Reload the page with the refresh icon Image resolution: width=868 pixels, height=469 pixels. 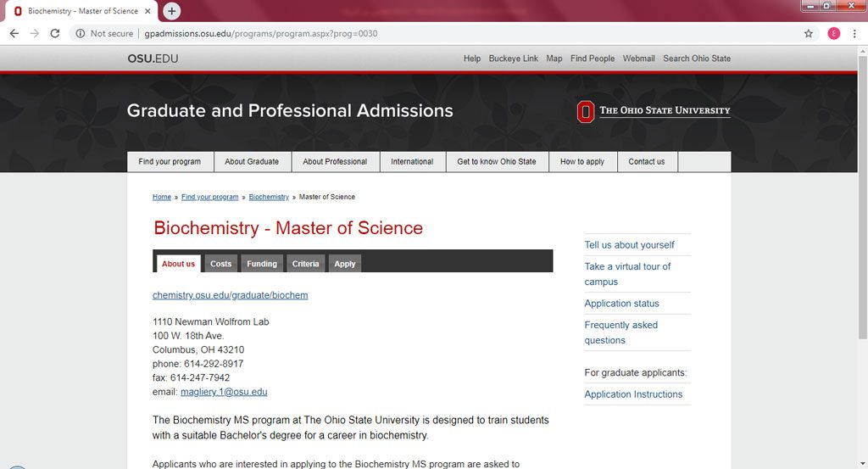[55, 34]
